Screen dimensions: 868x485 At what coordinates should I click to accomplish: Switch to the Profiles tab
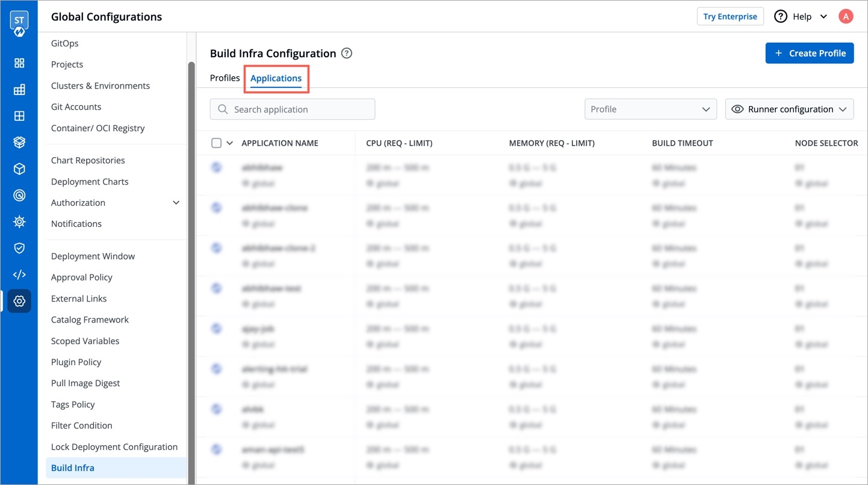(225, 78)
